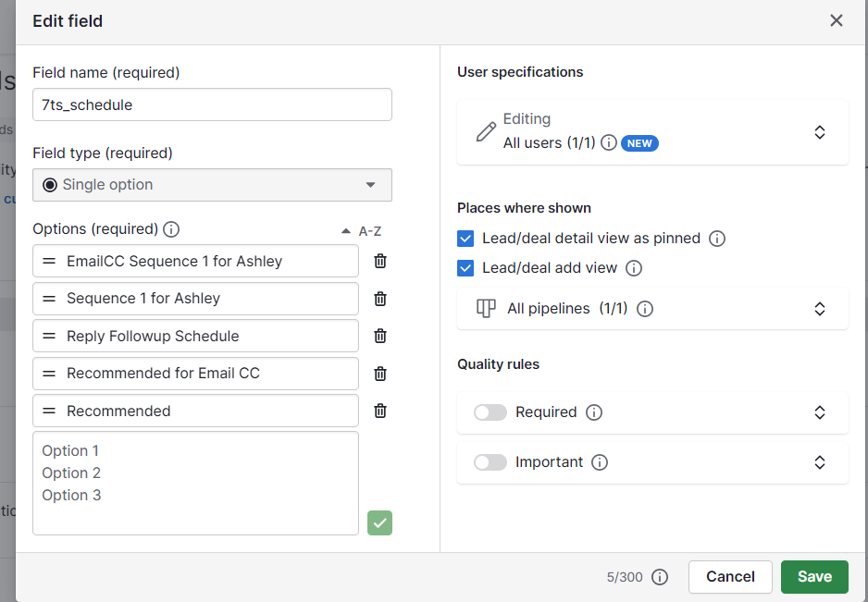Cancel editing the field
Image resolution: width=868 pixels, height=602 pixels.
tap(730, 576)
